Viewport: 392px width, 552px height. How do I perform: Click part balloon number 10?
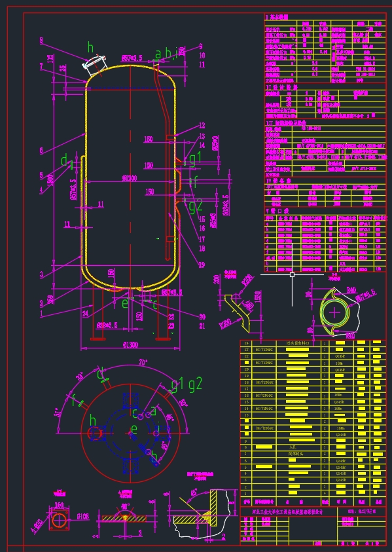(202, 55)
